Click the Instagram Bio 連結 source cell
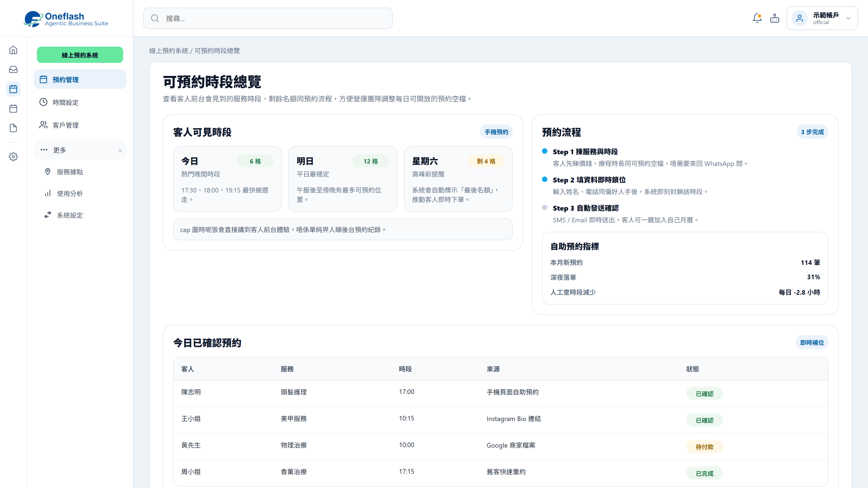868x488 pixels. point(513,419)
